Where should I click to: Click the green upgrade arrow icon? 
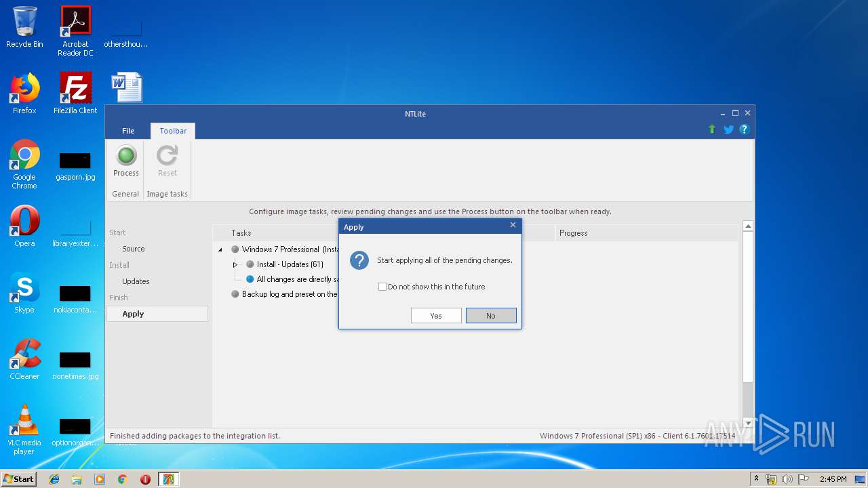(x=712, y=129)
